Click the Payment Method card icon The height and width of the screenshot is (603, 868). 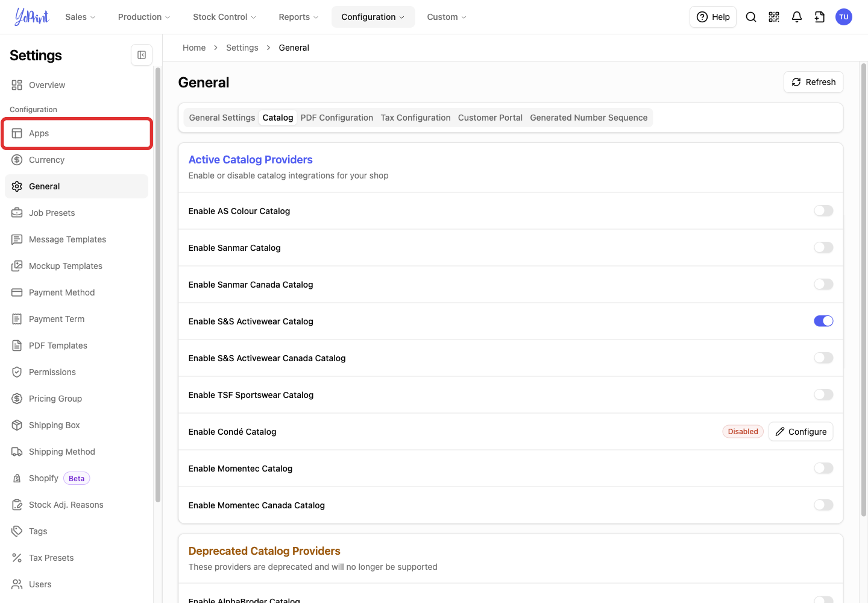(17, 292)
